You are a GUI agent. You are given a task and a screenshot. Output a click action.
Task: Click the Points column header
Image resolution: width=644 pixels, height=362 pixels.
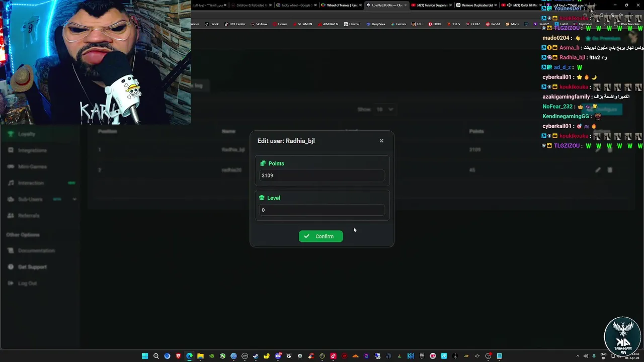point(476,131)
